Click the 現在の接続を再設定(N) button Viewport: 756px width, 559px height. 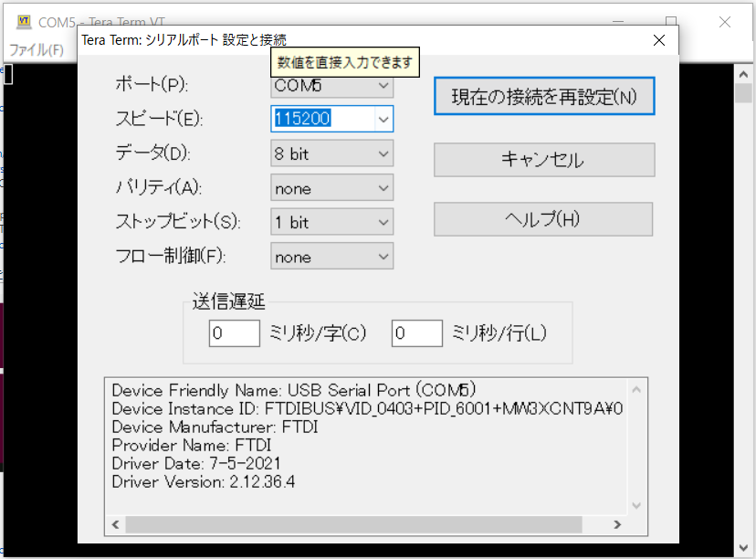pos(544,97)
